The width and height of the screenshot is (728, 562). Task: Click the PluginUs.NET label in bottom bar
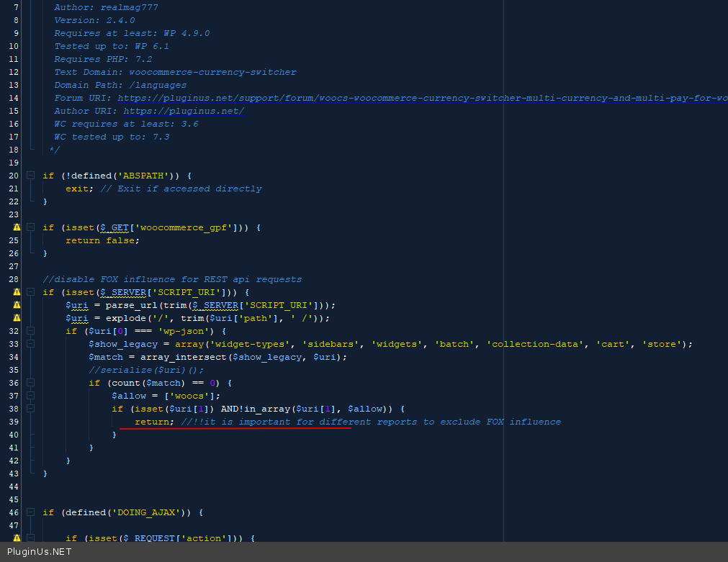pos(40,552)
